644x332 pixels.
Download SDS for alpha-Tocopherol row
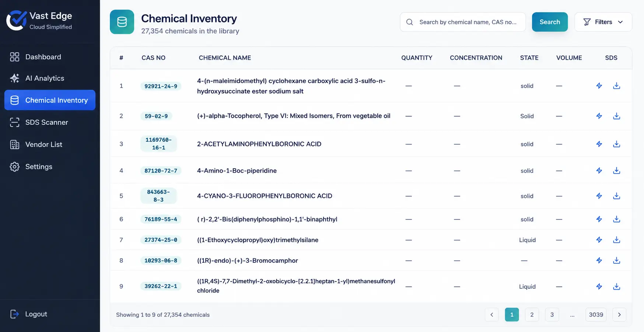[616, 116]
